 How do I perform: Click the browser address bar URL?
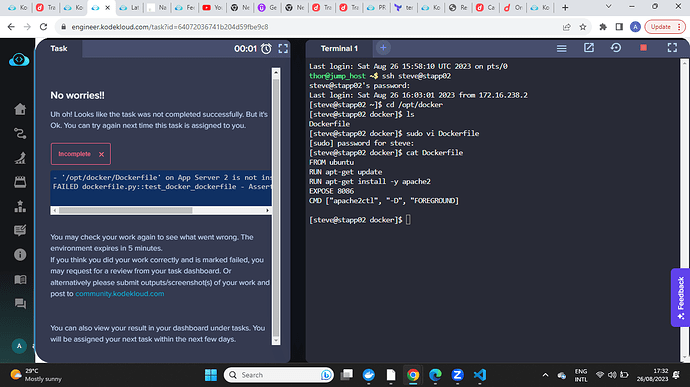pyautogui.click(x=170, y=27)
